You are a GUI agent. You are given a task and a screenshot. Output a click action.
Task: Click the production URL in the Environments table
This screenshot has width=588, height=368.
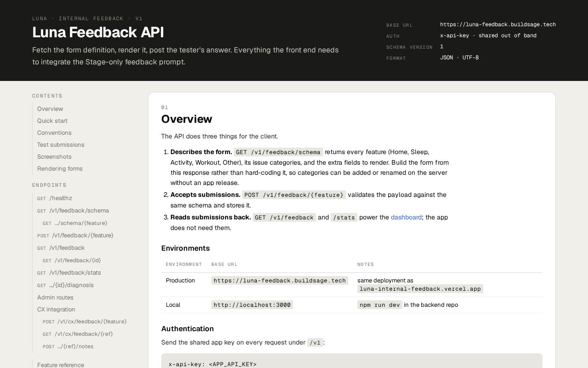pyautogui.click(x=280, y=281)
